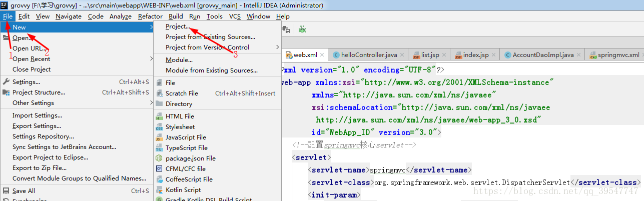Click the JavaScript File JS icon
The width and height of the screenshot is (644, 201).
(159, 137)
